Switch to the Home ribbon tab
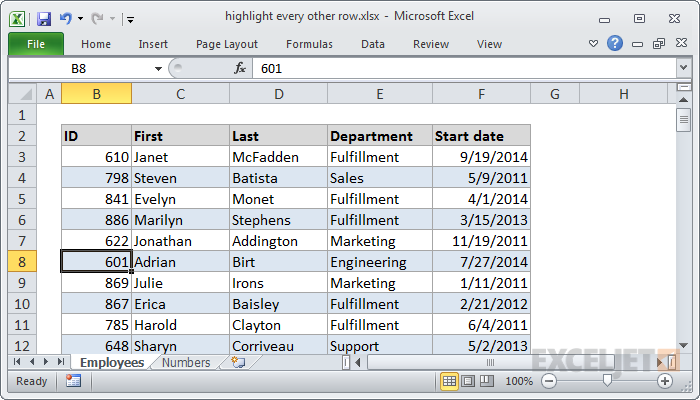 tap(96, 44)
